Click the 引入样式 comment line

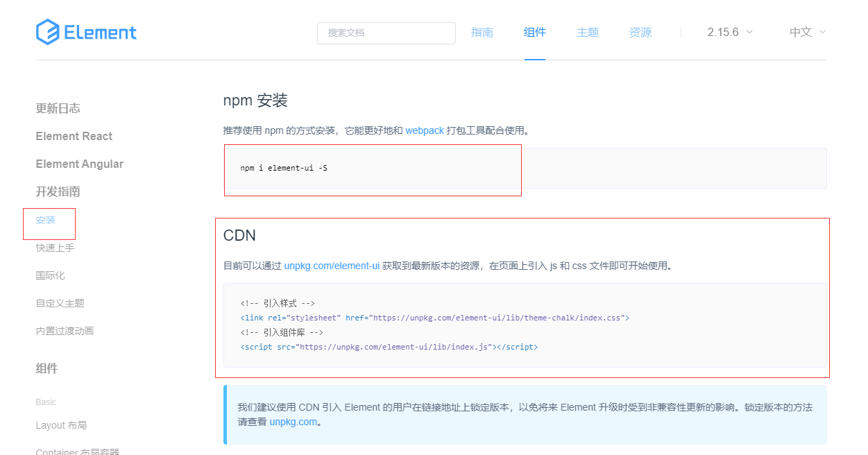coord(278,303)
